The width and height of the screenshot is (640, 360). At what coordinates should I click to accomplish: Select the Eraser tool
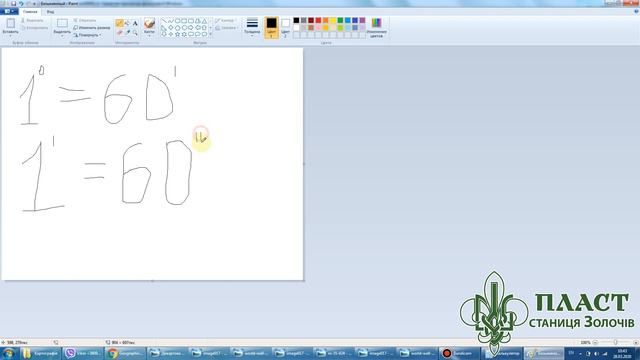coord(119,32)
